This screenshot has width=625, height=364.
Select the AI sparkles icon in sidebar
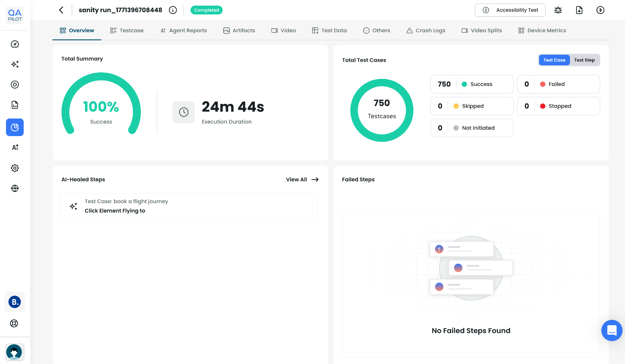(15, 64)
